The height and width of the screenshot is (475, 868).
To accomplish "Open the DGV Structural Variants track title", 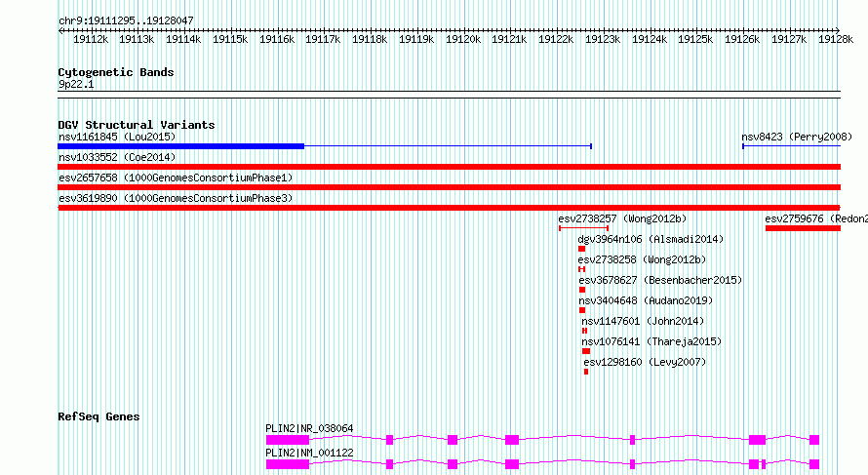I will pyautogui.click(x=137, y=125).
